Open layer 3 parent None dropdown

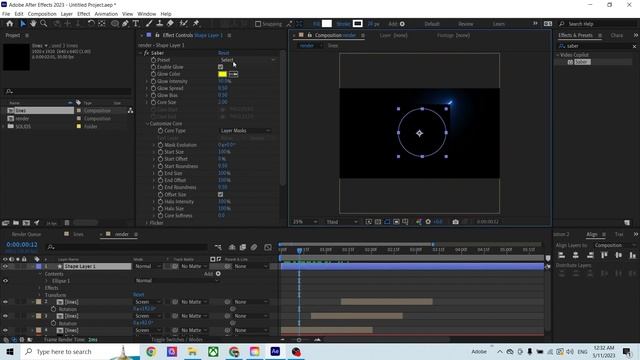(x=251, y=316)
